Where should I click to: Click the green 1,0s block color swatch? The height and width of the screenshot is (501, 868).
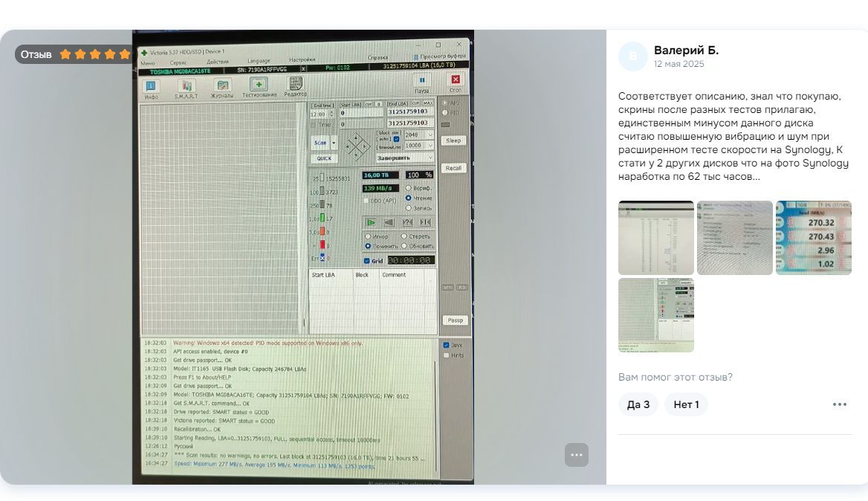point(323,218)
